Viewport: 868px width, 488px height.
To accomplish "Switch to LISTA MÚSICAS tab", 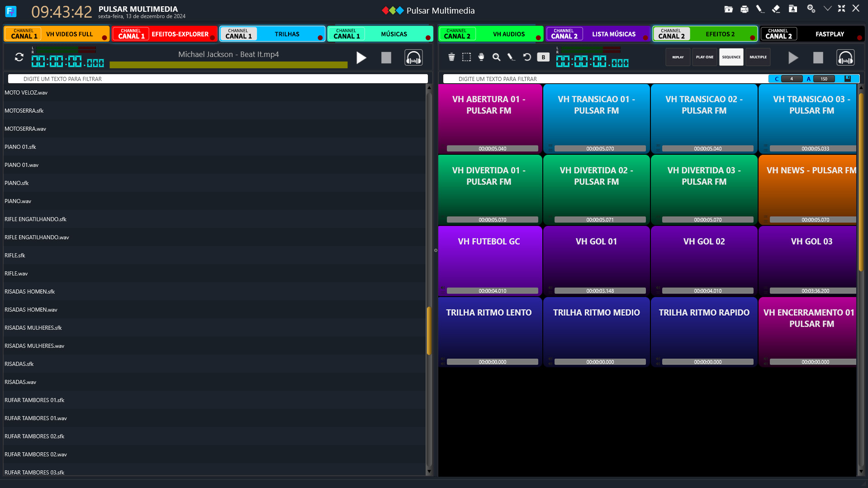I will point(598,34).
